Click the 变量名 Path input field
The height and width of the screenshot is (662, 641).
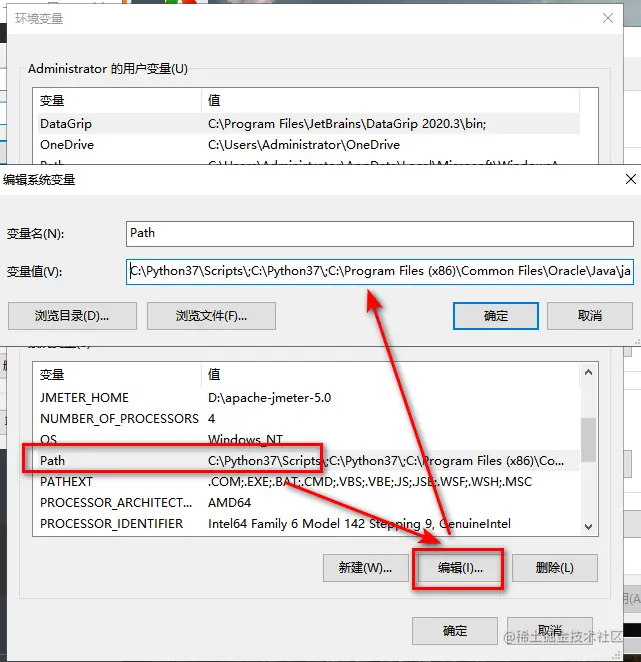coord(380,233)
